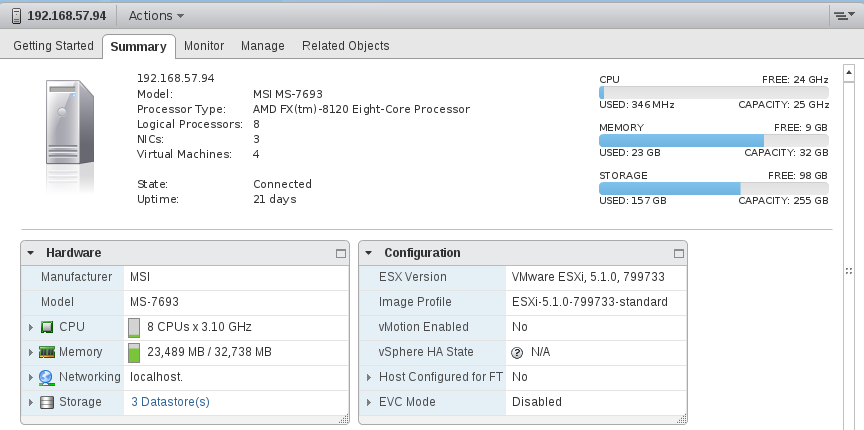Collapse the Hardware panel
The width and height of the screenshot is (864, 430).
point(31,253)
